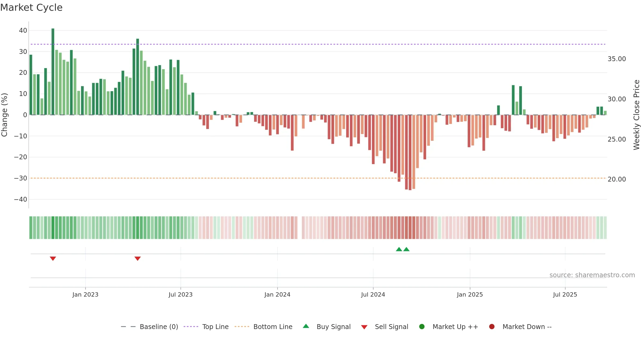Click the second sell signal marker before Jul 2023
Viewport: 644px width, 362px height.
coord(138,258)
